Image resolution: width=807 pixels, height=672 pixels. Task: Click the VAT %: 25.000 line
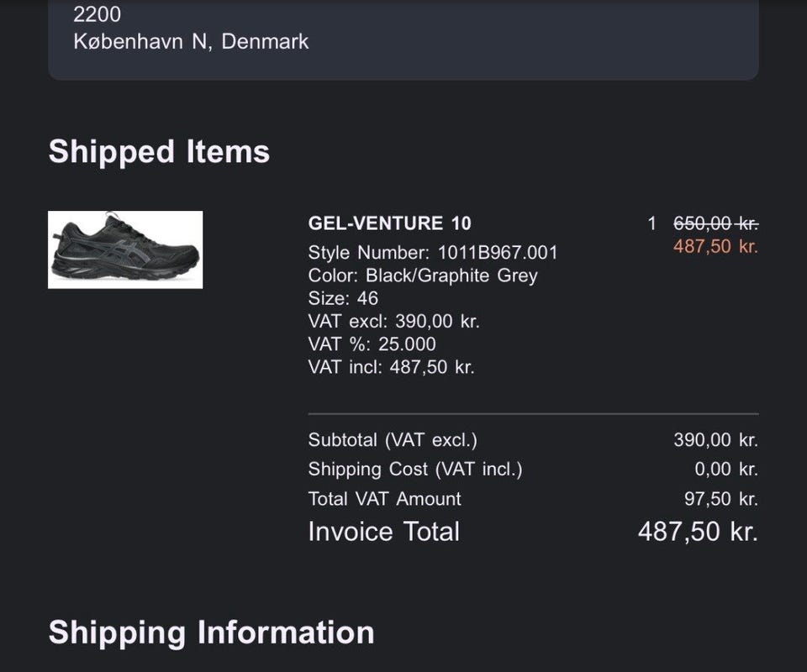[x=372, y=344]
